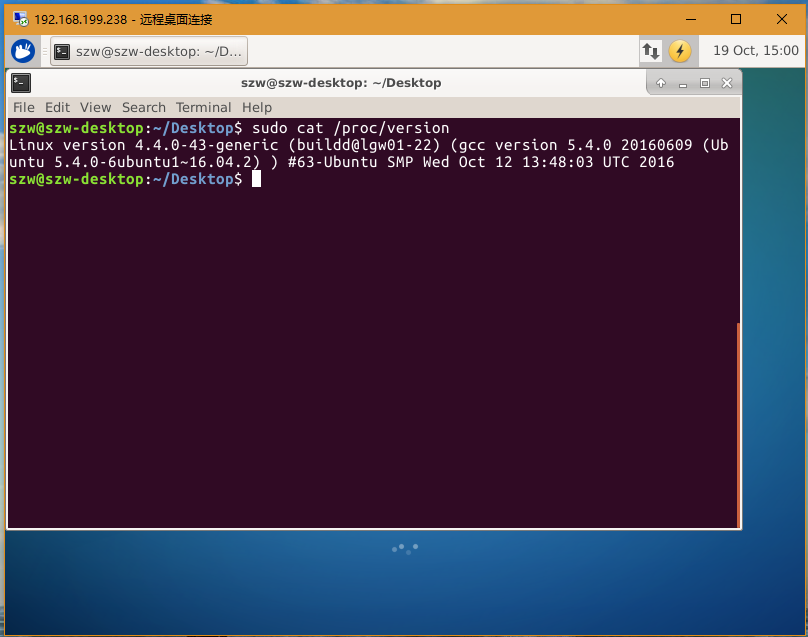This screenshot has height=637, width=808.
Task: Open the power manager lightning icon
Action: 680,51
